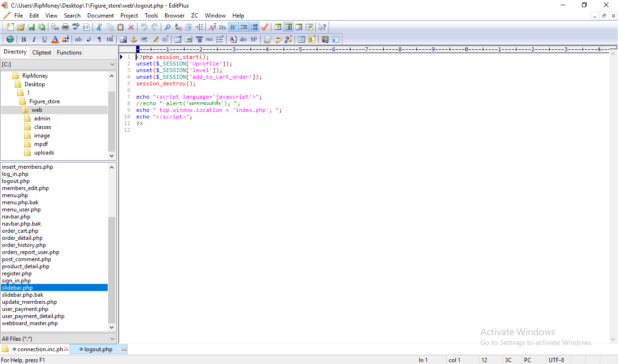Screen dimensions: 618x364
Task: Toggle the Auto Indent button
Action: coord(244,27)
